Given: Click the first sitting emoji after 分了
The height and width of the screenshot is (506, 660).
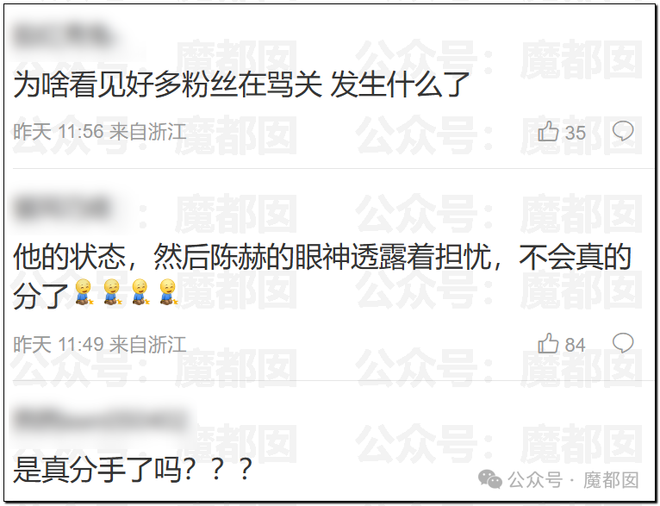Looking at the screenshot, I should [x=84, y=292].
